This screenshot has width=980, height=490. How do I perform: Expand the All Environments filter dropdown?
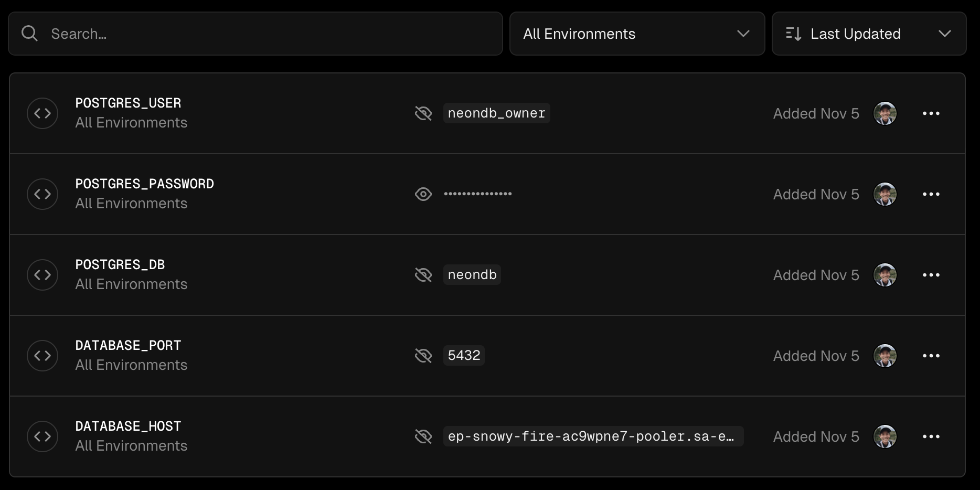click(x=637, y=34)
